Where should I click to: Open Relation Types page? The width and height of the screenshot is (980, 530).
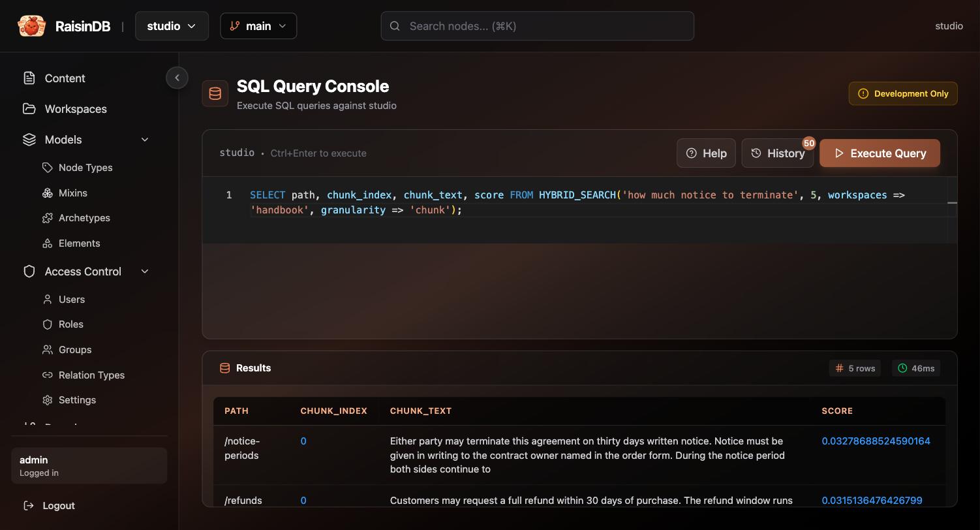click(x=91, y=375)
